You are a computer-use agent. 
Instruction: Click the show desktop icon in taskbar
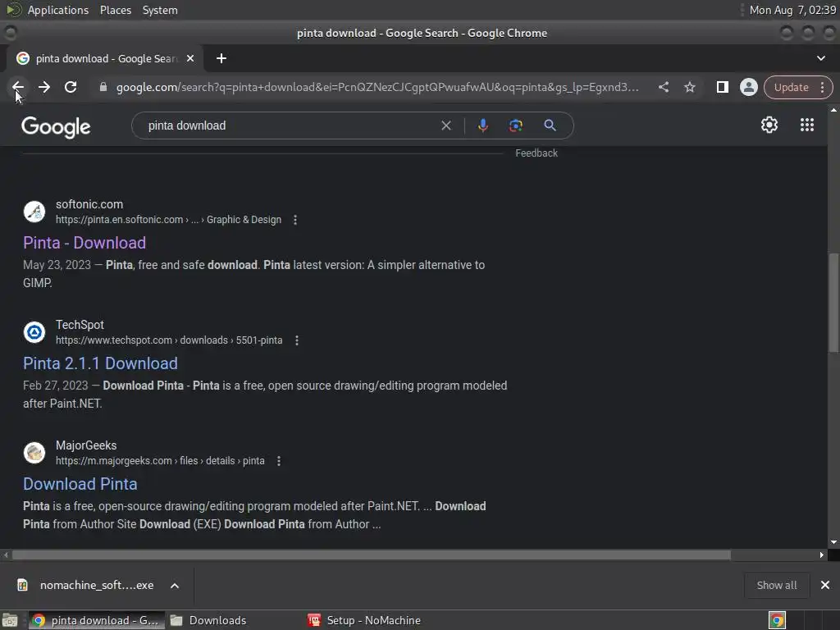10,620
